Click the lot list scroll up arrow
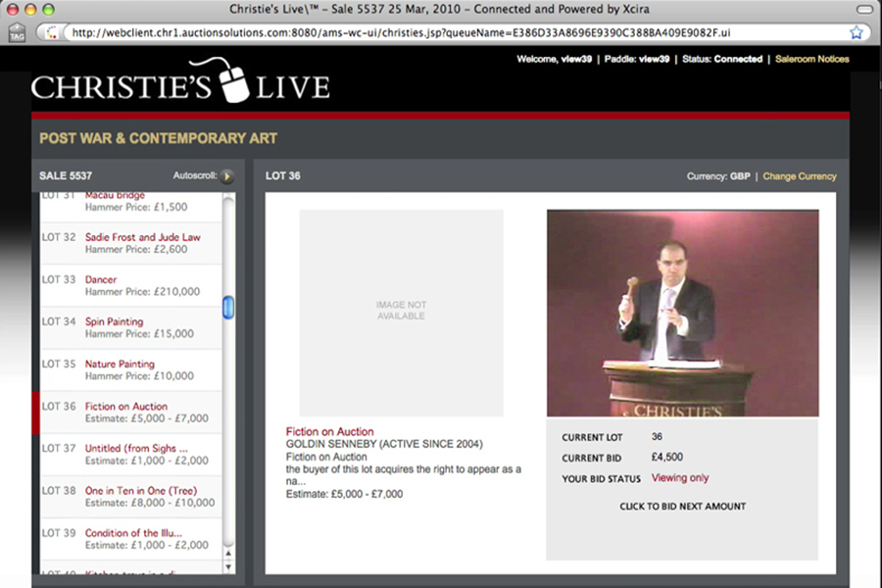The width and height of the screenshot is (882, 588). click(x=228, y=553)
